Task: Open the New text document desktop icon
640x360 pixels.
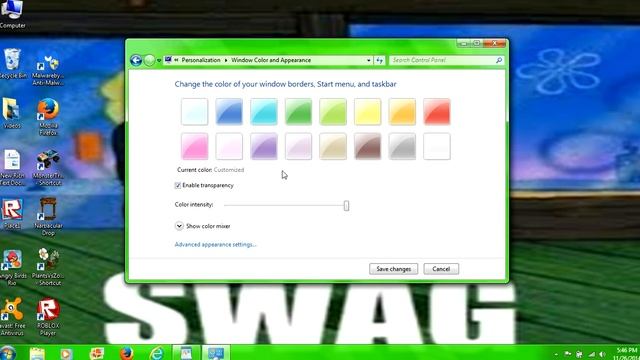Action: (x=12, y=167)
